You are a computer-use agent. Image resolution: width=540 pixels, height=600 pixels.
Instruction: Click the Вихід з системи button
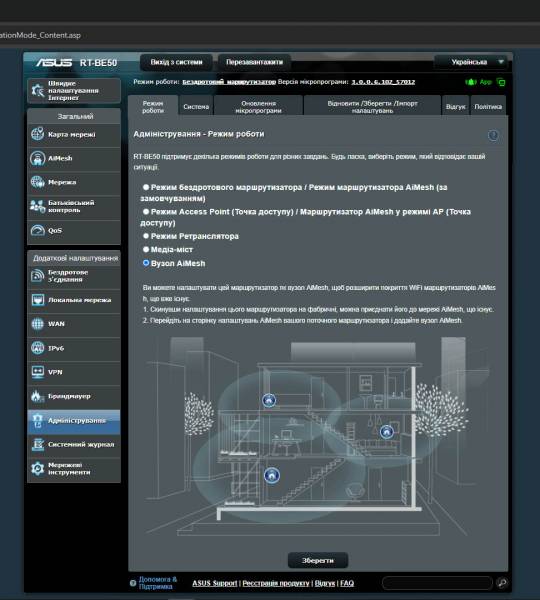tap(176, 62)
